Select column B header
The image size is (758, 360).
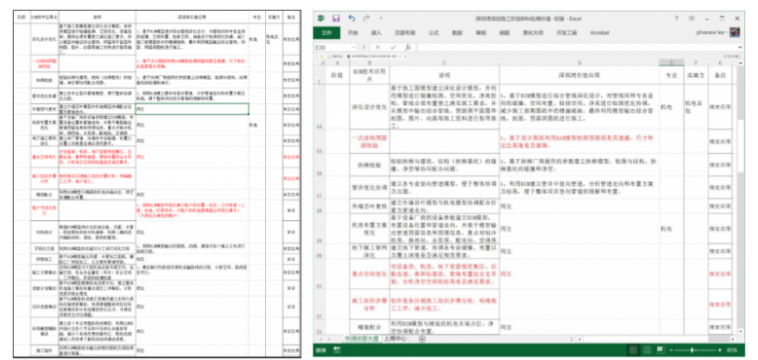(x=370, y=63)
